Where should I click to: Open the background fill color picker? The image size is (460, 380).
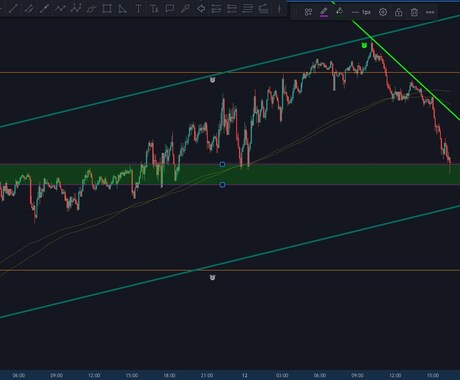[x=339, y=12]
